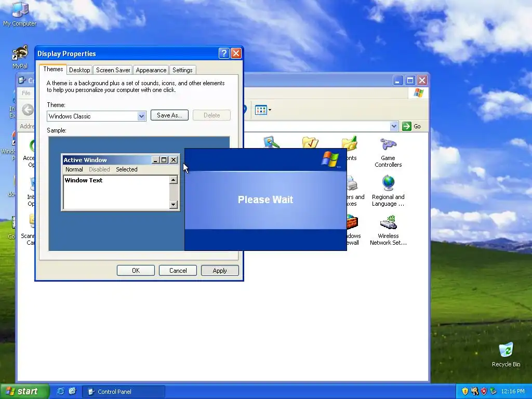Open the File menu in Control Panel
The height and width of the screenshot is (399, 532).
(26, 93)
